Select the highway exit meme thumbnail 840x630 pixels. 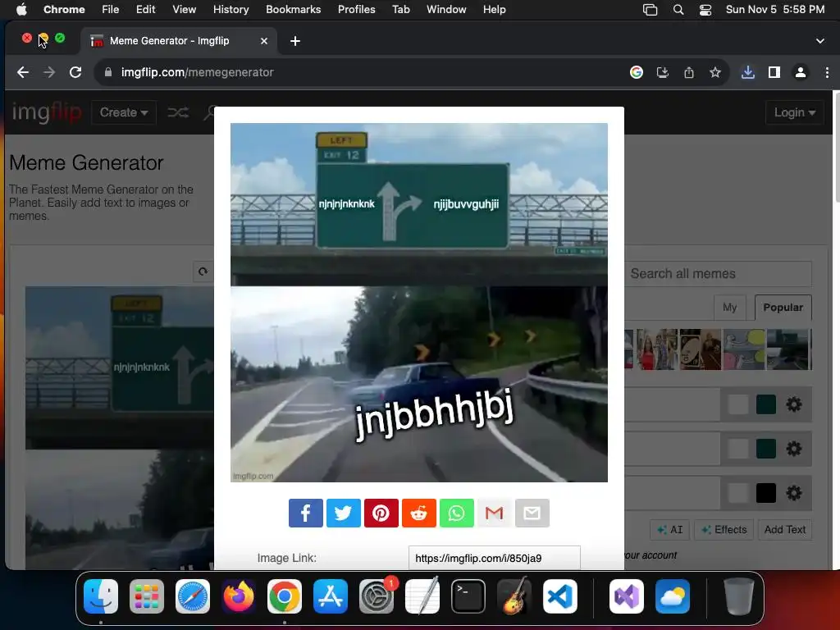point(789,349)
